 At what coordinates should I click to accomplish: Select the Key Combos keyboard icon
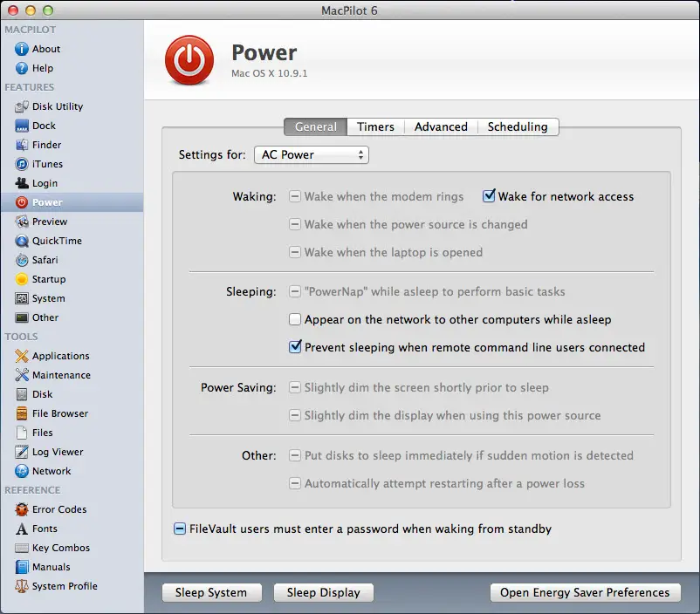pyautogui.click(x=22, y=548)
